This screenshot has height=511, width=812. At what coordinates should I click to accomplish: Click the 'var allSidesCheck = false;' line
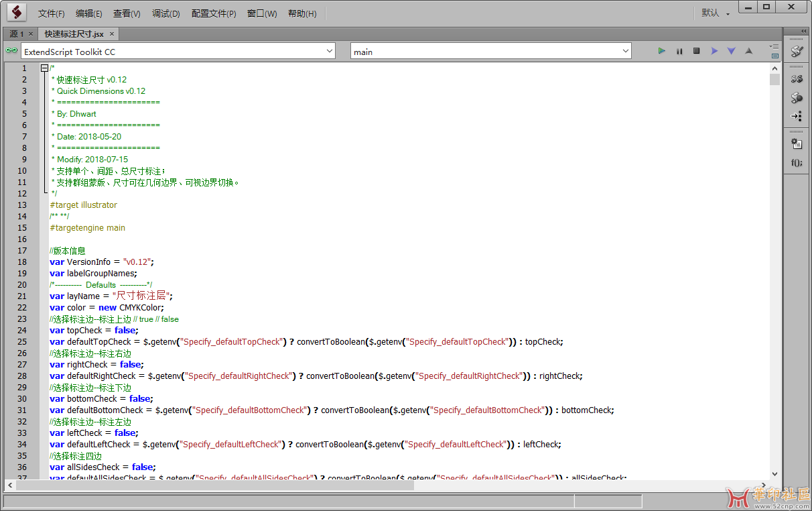coord(103,467)
